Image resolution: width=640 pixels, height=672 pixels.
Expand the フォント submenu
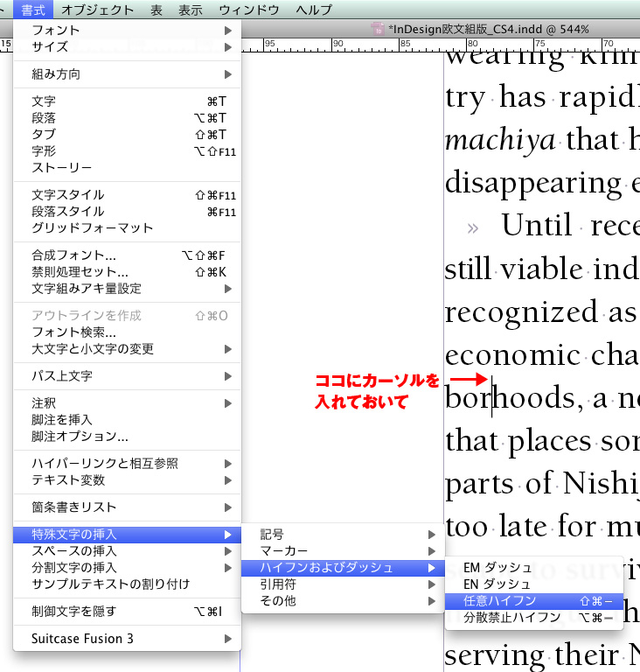[x=127, y=30]
